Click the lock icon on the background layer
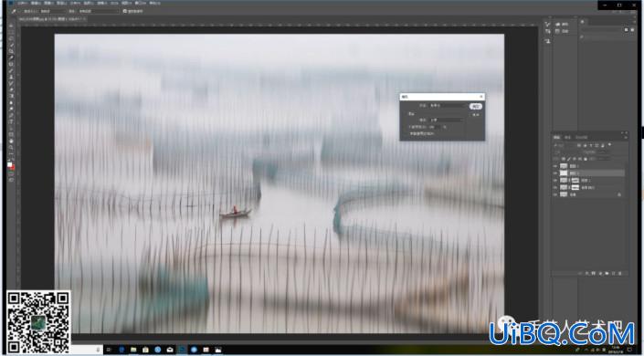This screenshot has height=356, width=644. coord(619,194)
